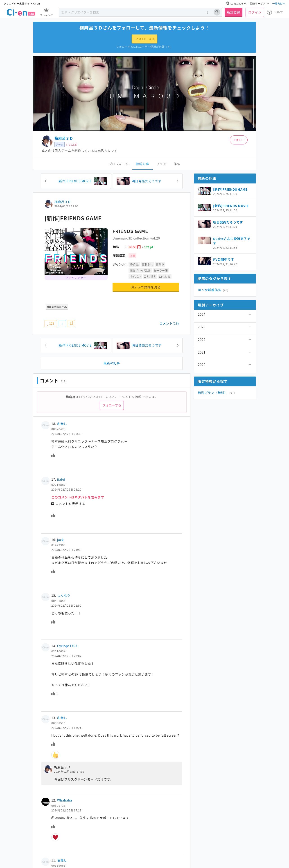Show the hidden spoiler comment by jiafei
Image resolution: width=289 pixels, height=868 pixels.
tap(68, 504)
